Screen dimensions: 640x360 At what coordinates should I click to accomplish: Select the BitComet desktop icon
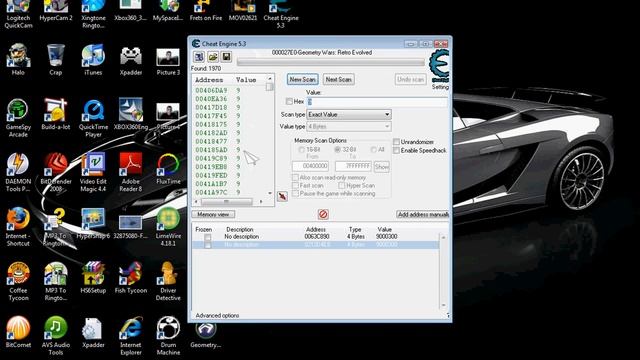pyautogui.click(x=18, y=332)
